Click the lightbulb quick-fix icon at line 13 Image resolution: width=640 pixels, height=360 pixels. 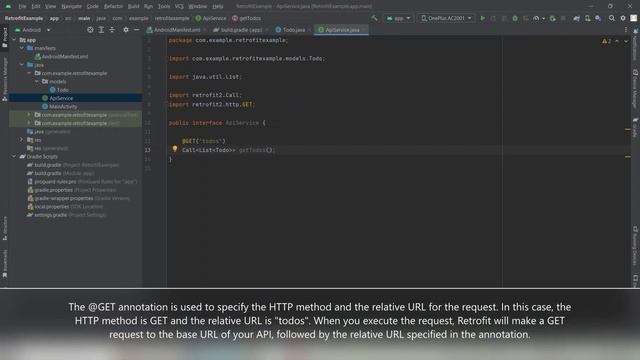(175, 149)
